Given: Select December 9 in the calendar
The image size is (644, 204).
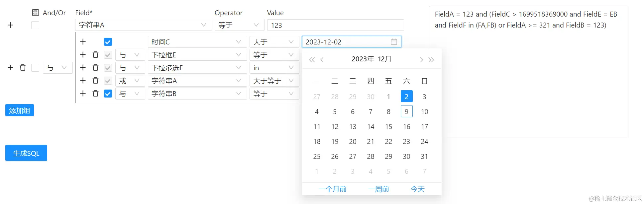Looking at the screenshot, I should click(406, 111).
